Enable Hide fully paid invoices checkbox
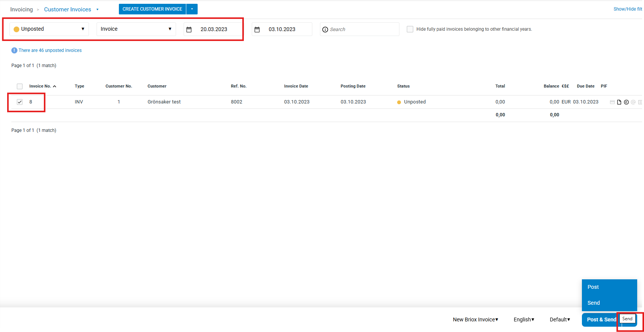The image size is (644, 332). coord(410,29)
